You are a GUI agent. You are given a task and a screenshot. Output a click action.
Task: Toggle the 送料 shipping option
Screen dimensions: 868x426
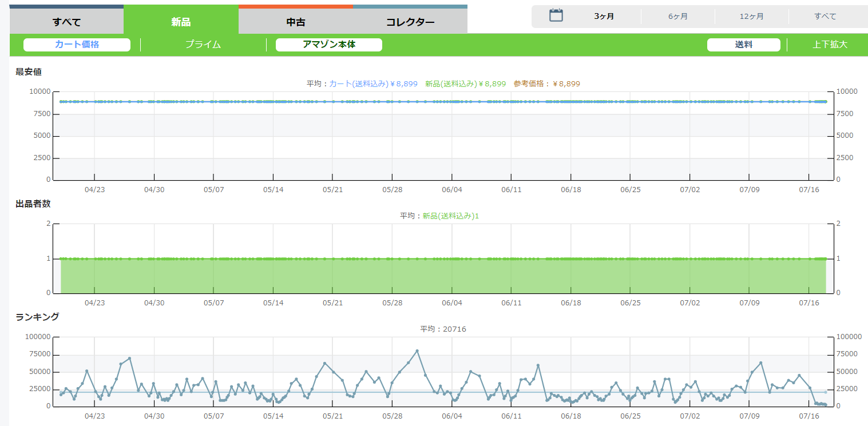743,45
